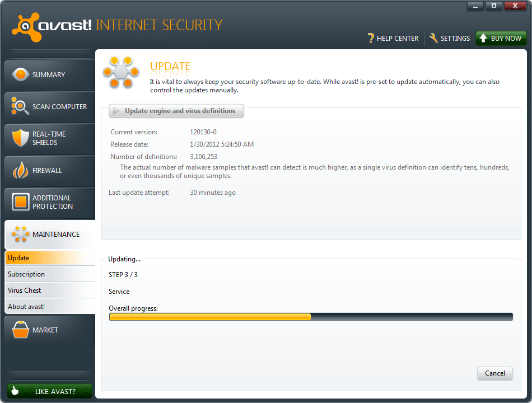
Task: Open the Subscription page
Action: (50, 274)
